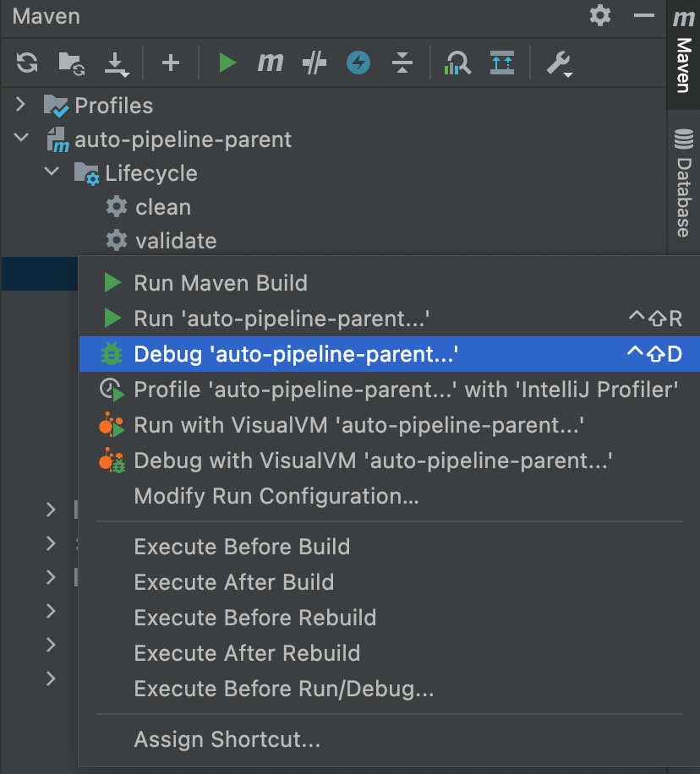The width and height of the screenshot is (700, 774).
Task: Open the Maven Settings wrench icon
Action: click(559, 63)
